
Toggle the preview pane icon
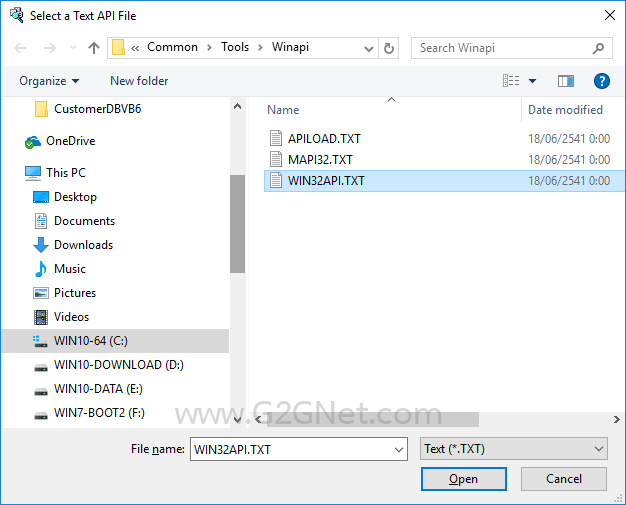click(566, 81)
